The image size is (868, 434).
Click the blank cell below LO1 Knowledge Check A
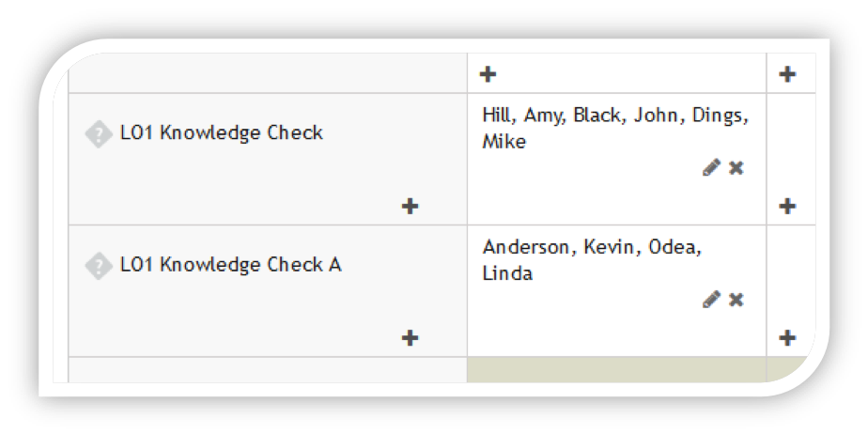pyautogui.click(x=268, y=370)
